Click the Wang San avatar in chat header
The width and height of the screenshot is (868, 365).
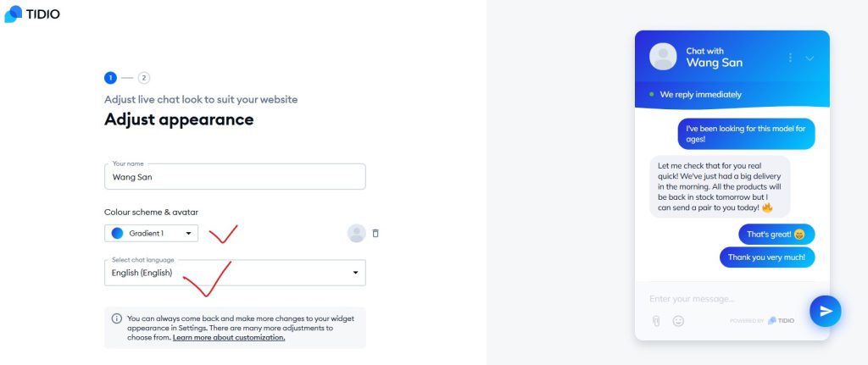coord(663,57)
